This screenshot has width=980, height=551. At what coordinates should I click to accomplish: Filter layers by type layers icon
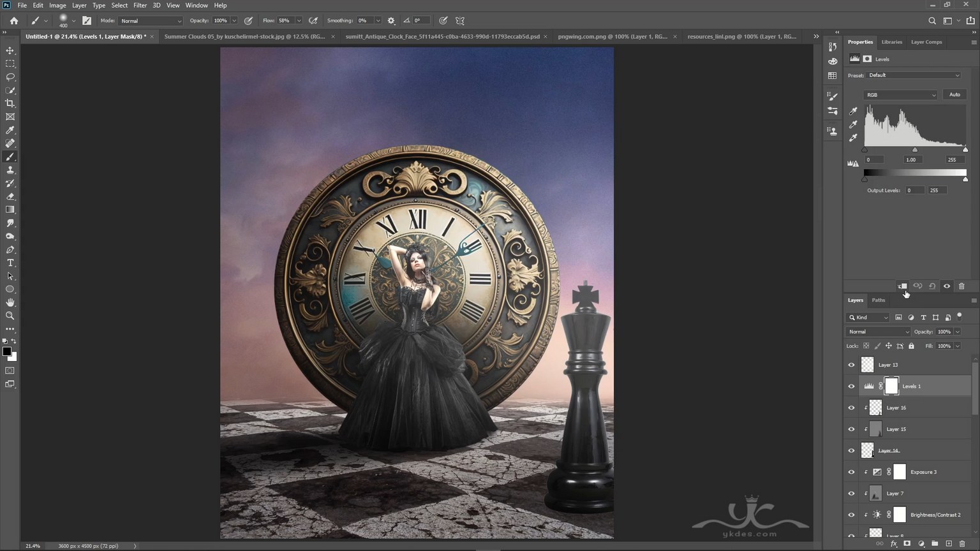923,318
